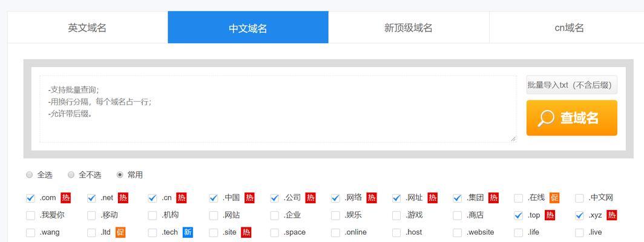Click the 热 badge next to .top
The image size is (644, 242).
pyautogui.click(x=550, y=215)
